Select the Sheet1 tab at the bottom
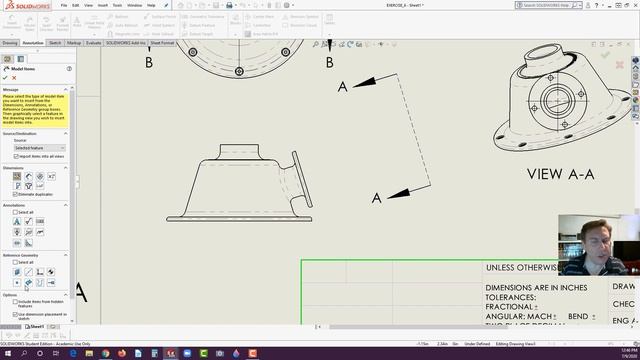Viewport: 640px width, 360px height. (x=35, y=327)
